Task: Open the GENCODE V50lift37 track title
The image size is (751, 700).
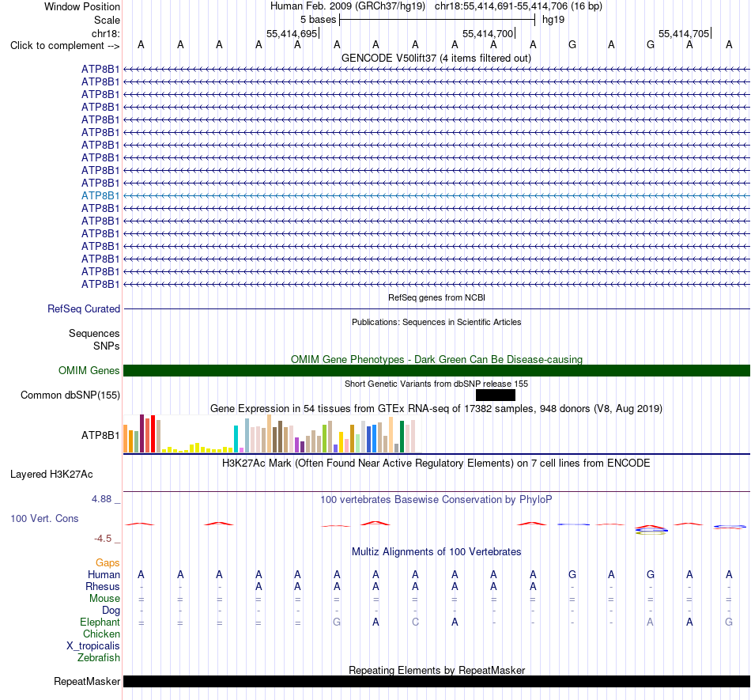Action: pos(436,58)
